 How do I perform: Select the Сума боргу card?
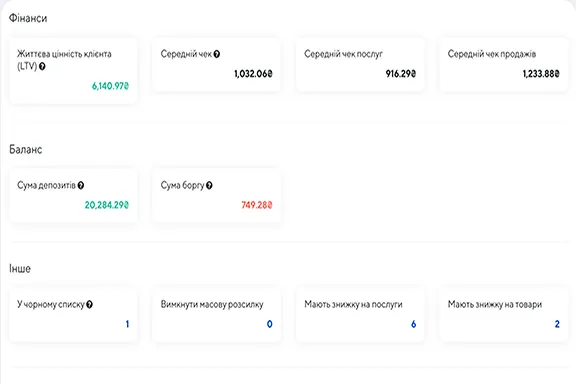click(217, 195)
